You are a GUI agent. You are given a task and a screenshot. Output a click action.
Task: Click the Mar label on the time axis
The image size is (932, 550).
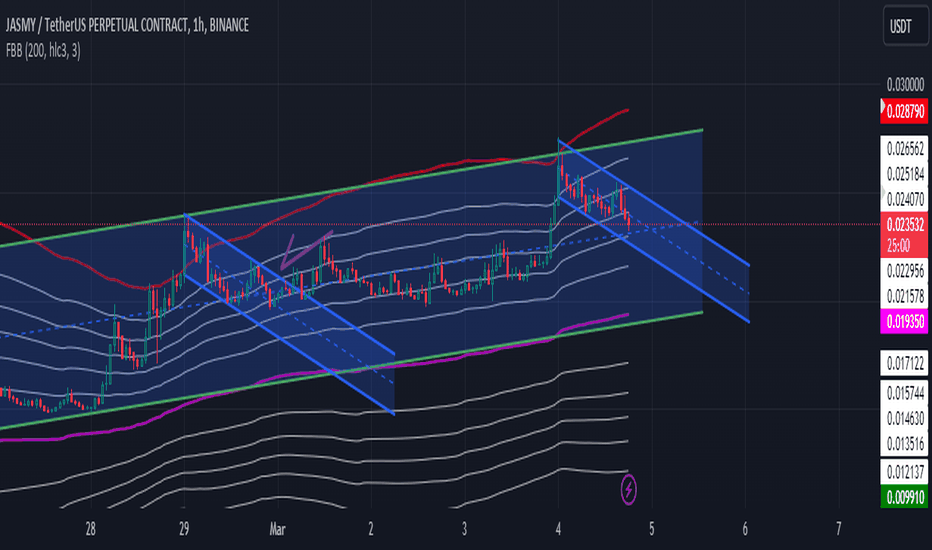(x=277, y=529)
